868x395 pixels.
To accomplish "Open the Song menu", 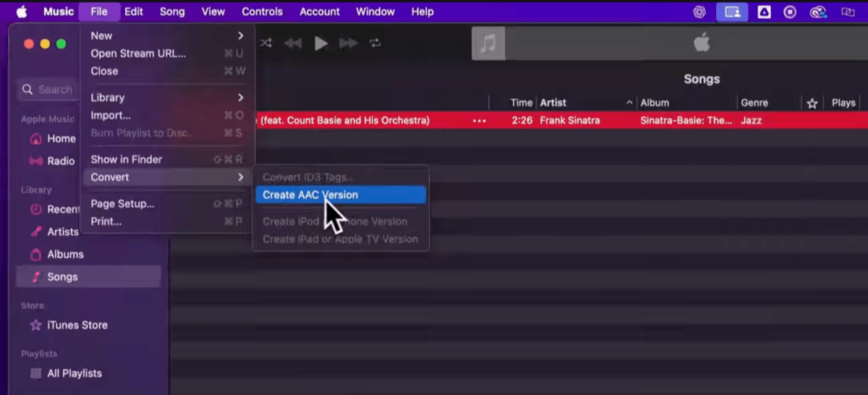I will 172,12.
